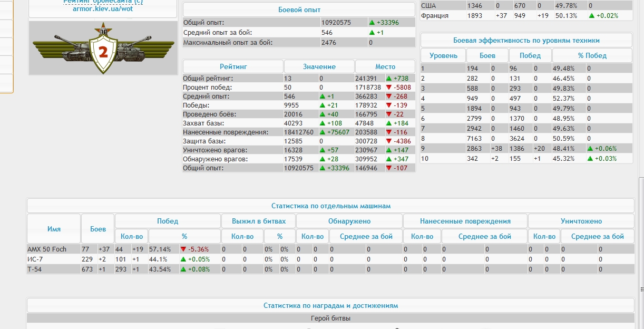Click the green up arrow beside +738
The width and height of the screenshot is (644, 329).
point(389,79)
